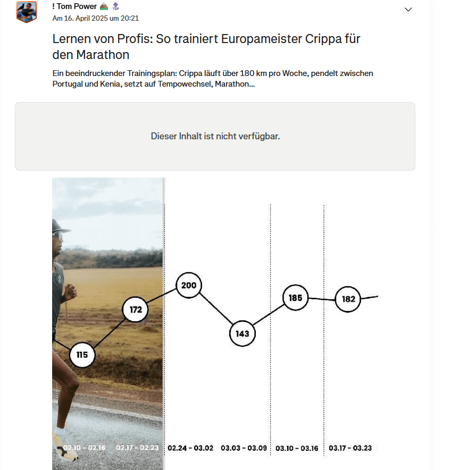The image size is (476, 470).
Task: Click the username ! Tom Power
Action: click(75, 6)
